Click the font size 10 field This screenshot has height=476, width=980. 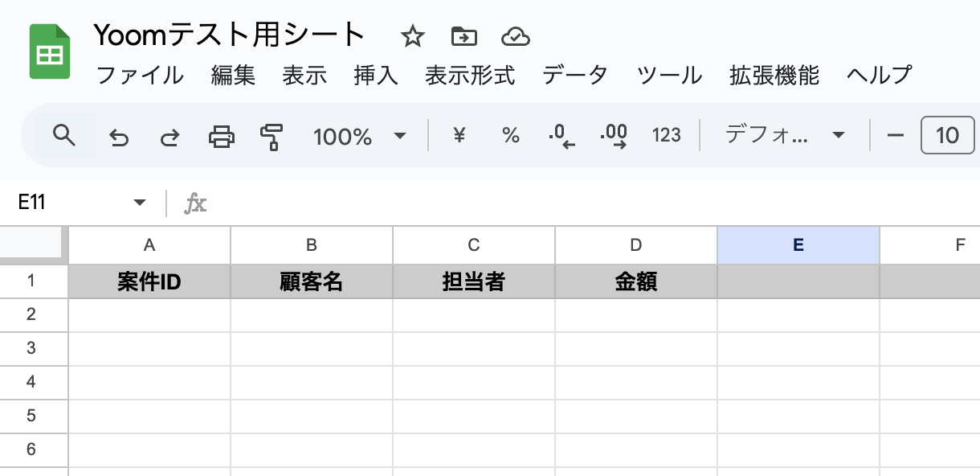pos(948,136)
